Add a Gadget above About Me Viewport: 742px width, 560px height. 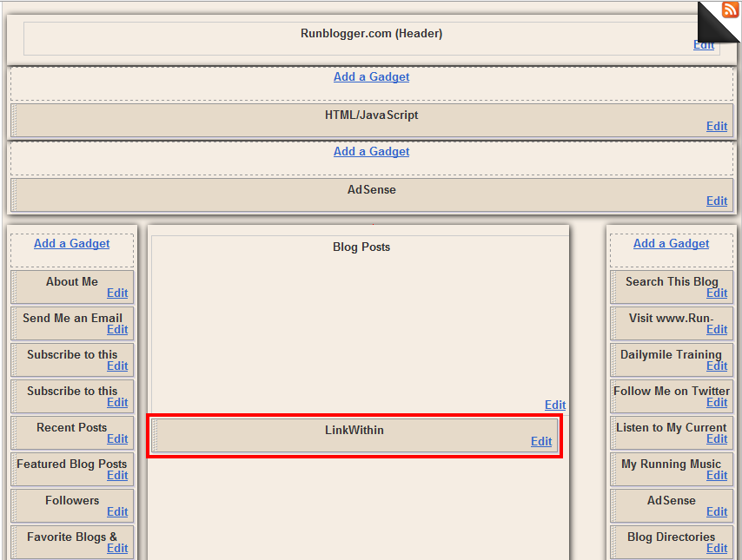(x=72, y=243)
